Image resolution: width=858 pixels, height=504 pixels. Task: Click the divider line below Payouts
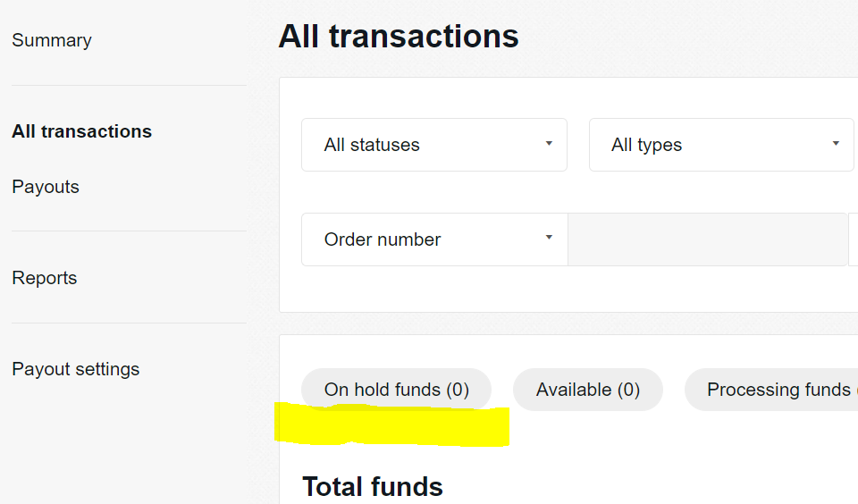pos(129,231)
